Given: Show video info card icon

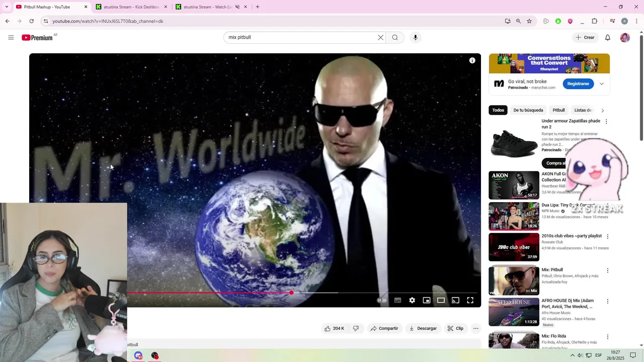Looking at the screenshot, I should tap(472, 60).
